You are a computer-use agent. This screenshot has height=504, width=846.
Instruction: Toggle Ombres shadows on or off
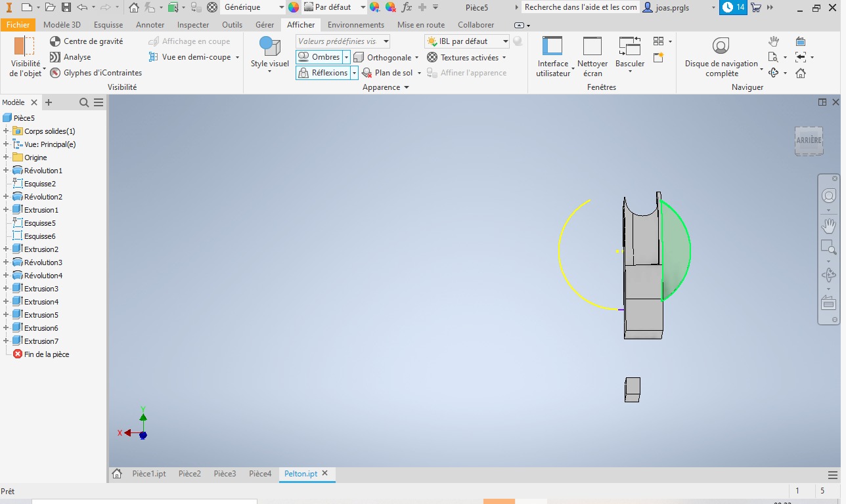coord(319,57)
